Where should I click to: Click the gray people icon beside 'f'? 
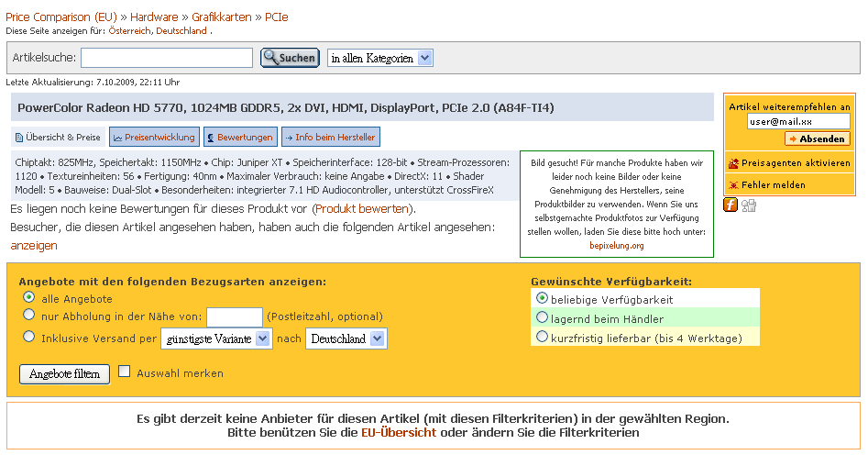coord(749,205)
